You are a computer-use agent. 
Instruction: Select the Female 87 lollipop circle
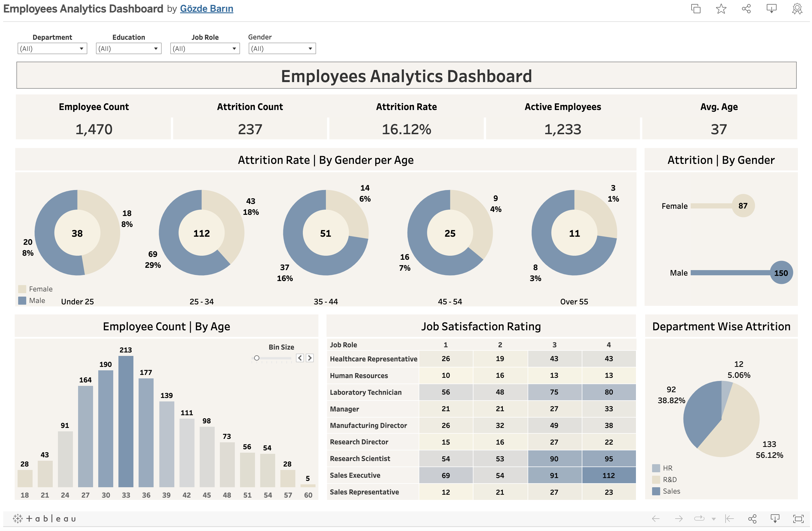point(743,206)
